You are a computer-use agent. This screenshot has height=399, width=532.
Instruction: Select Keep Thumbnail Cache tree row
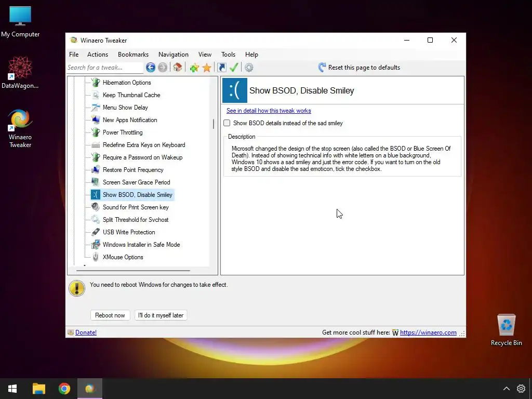pos(131,95)
